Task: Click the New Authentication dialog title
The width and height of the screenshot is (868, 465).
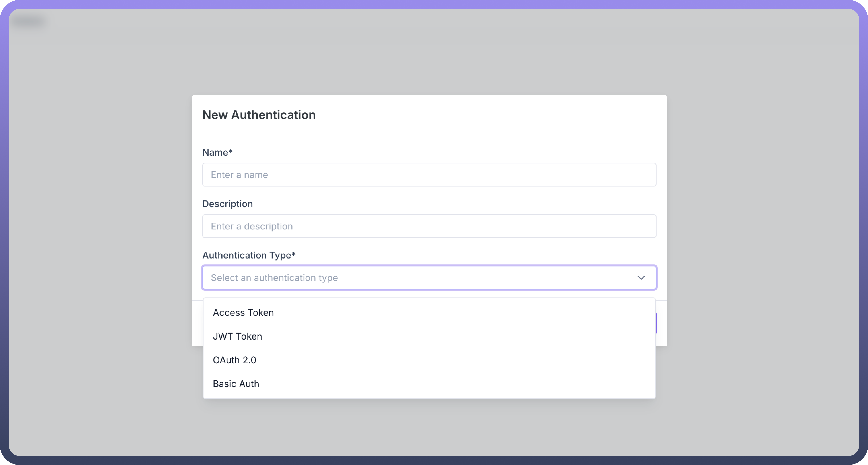Action: (x=259, y=115)
